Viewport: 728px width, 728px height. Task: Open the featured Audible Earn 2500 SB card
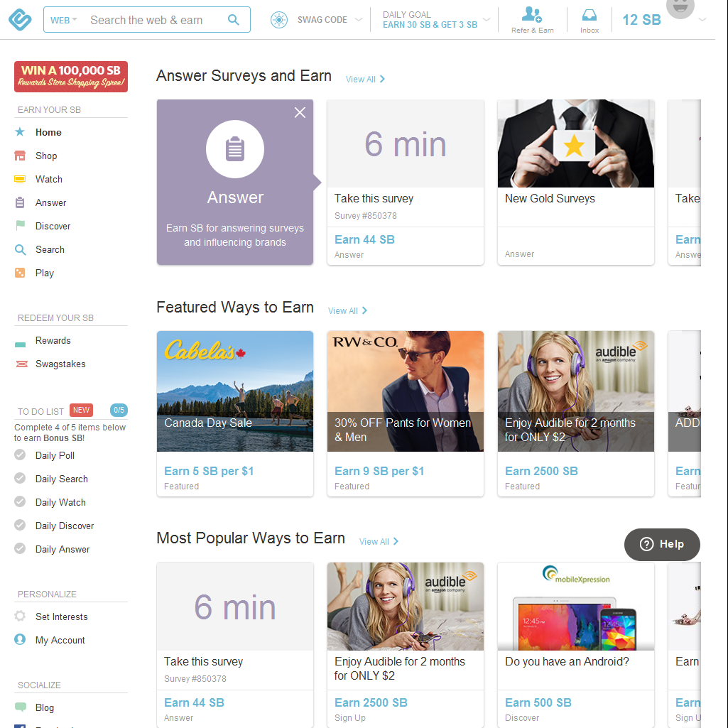click(576, 413)
